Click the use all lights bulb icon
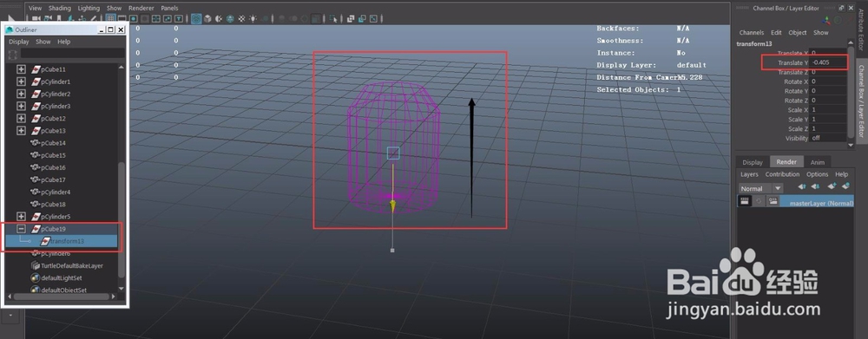The height and width of the screenshot is (339, 868). point(253,19)
